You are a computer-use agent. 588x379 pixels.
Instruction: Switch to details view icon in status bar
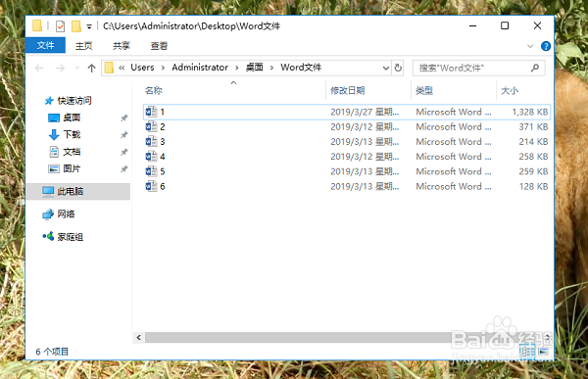(x=528, y=352)
